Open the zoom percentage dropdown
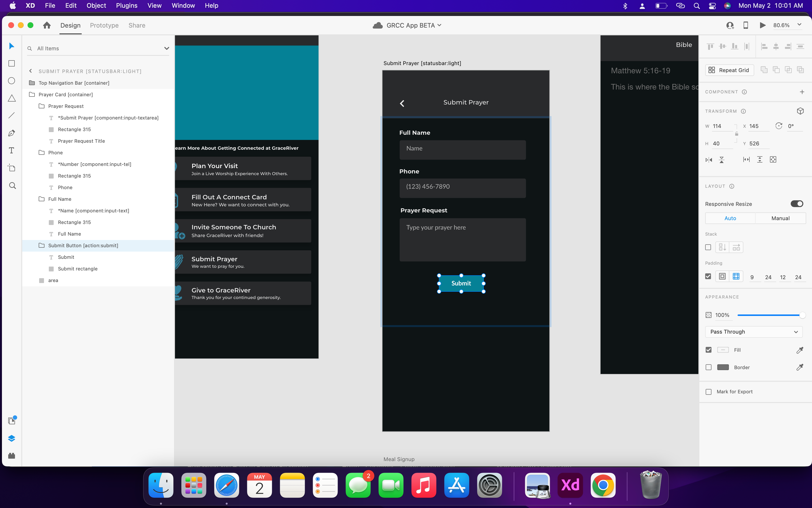 (x=799, y=25)
